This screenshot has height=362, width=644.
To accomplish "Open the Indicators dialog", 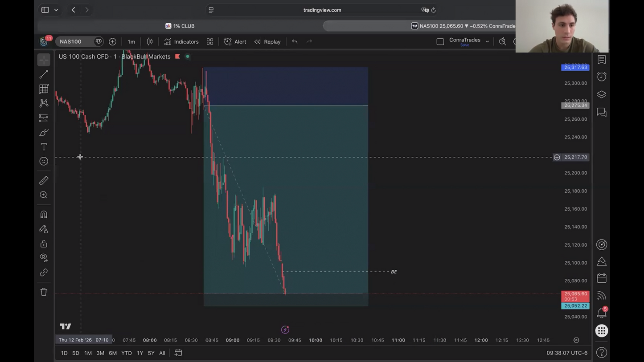I will pyautogui.click(x=181, y=41).
